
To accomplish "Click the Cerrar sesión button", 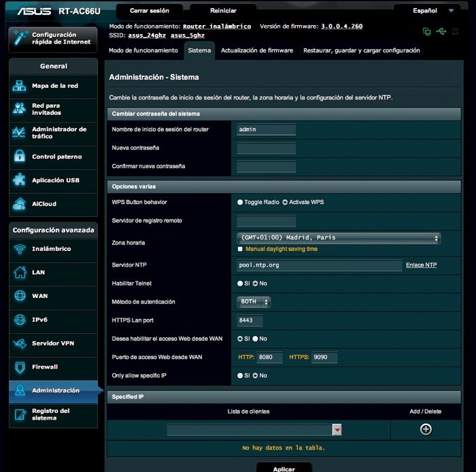I will [x=150, y=11].
